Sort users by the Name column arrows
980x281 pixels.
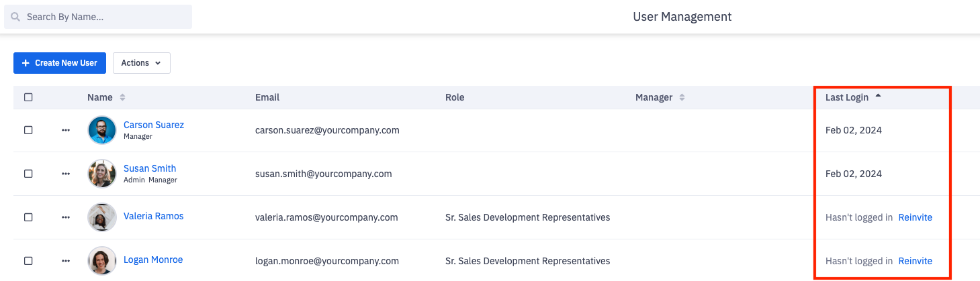click(122, 97)
